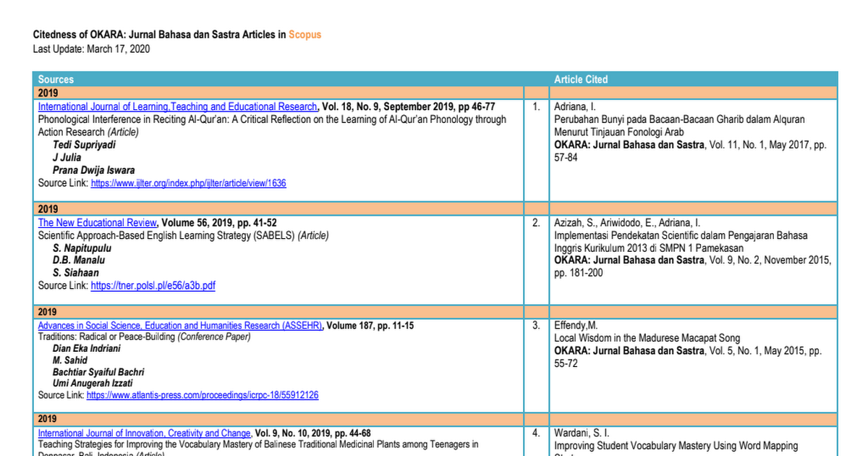Click author name 'Umi Anugerah Izzati'

pos(93,383)
